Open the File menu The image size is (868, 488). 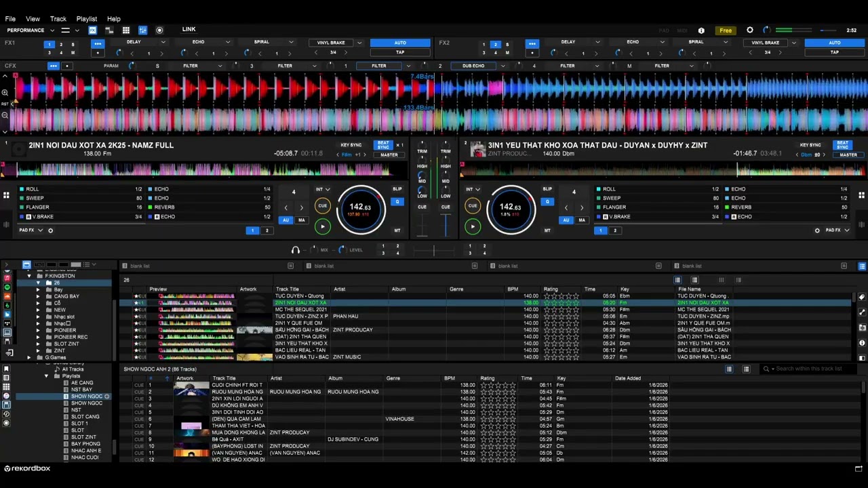[10, 19]
